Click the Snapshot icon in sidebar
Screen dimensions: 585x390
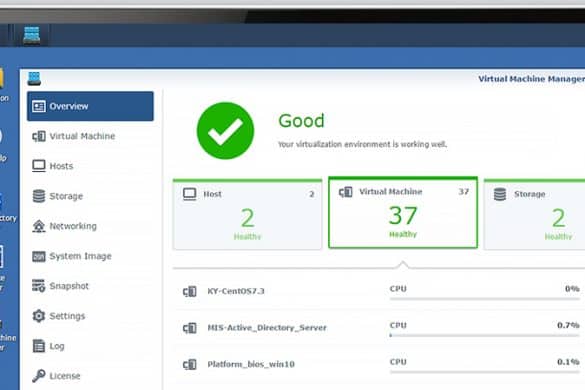click(x=39, y=286)
